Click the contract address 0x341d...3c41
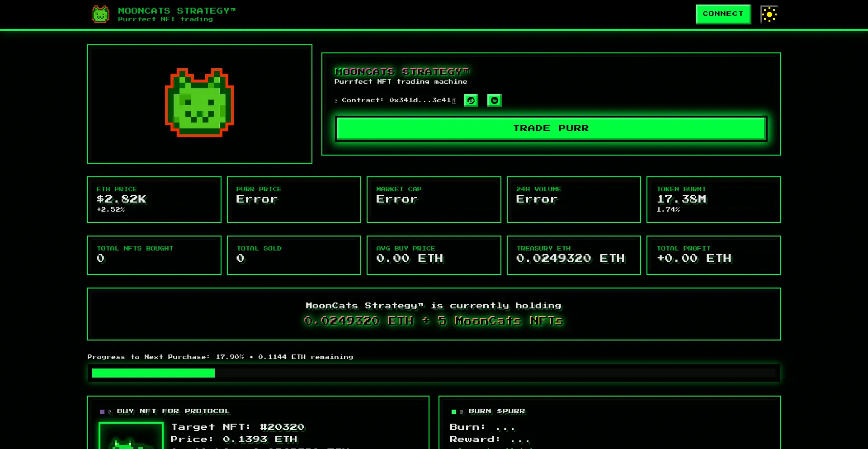Image resolution: width=868 pixels, height=449 pixels. tap(420, 100)
